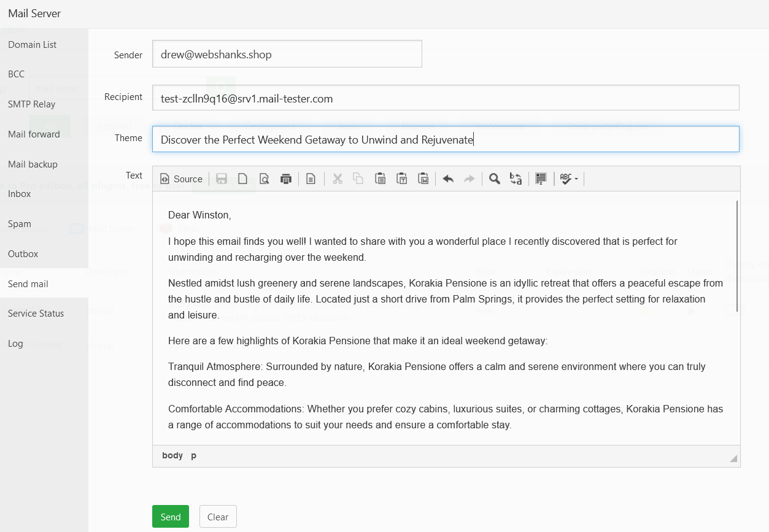Click the editor resize handle corner

pos(733,458)
